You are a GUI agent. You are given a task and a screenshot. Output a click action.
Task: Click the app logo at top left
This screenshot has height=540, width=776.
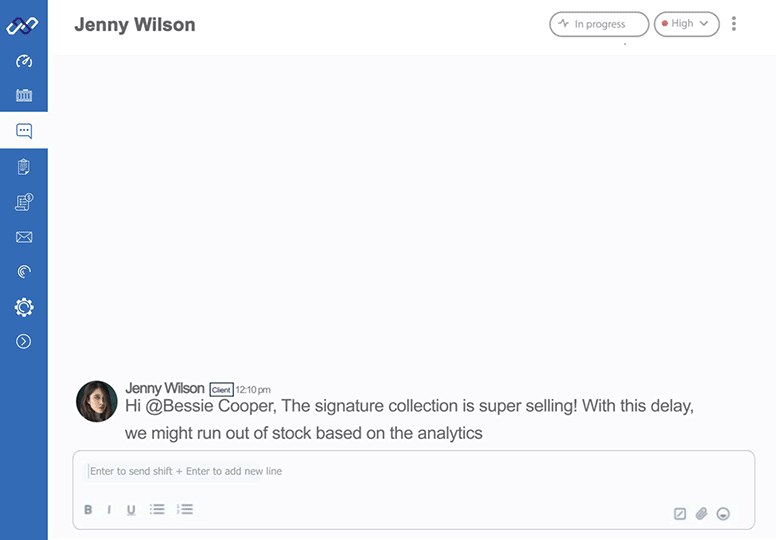pos(22,25)
